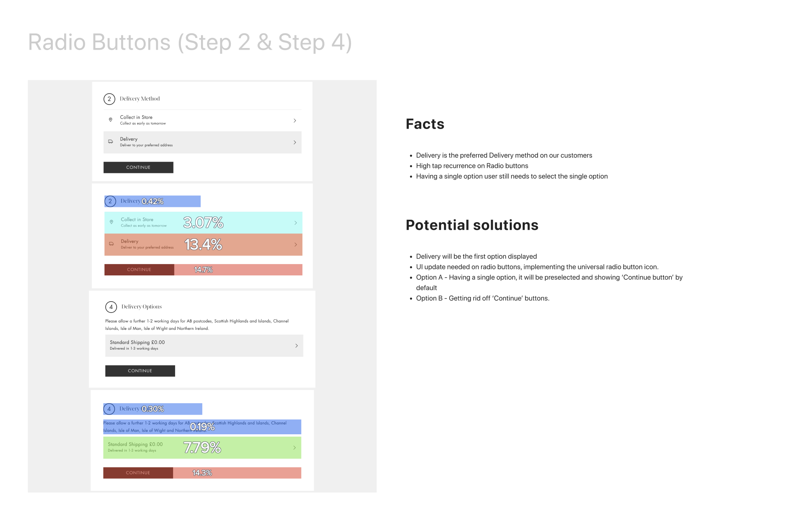
Task: Click the green 7.79% heatmap bar
Action: (x=202, y=448)
